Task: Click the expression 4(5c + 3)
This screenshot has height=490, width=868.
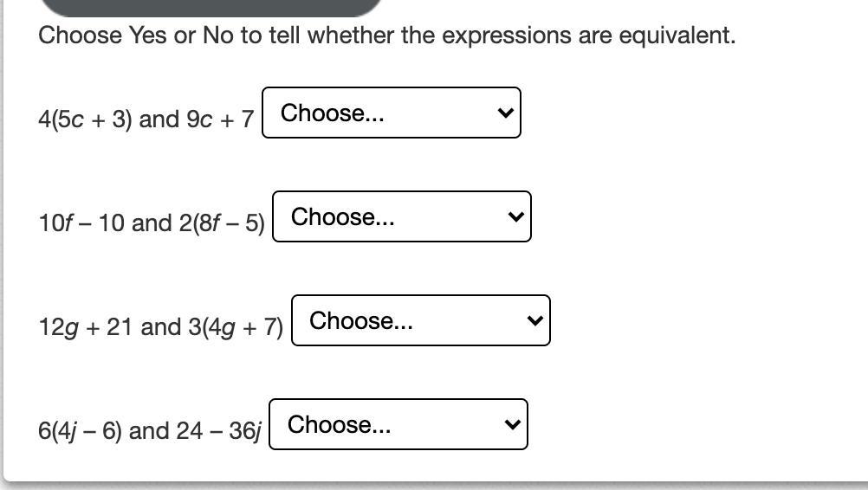Action: coord(85,119)
